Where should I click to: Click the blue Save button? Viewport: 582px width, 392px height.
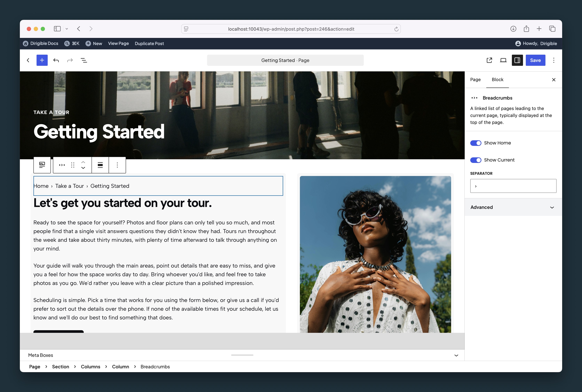[x=536, y=60]
